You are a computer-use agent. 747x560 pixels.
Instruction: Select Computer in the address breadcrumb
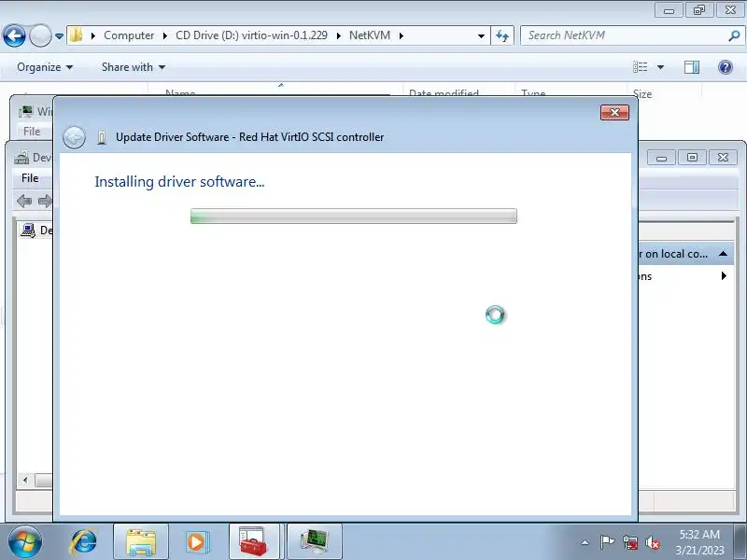[129, 35]
